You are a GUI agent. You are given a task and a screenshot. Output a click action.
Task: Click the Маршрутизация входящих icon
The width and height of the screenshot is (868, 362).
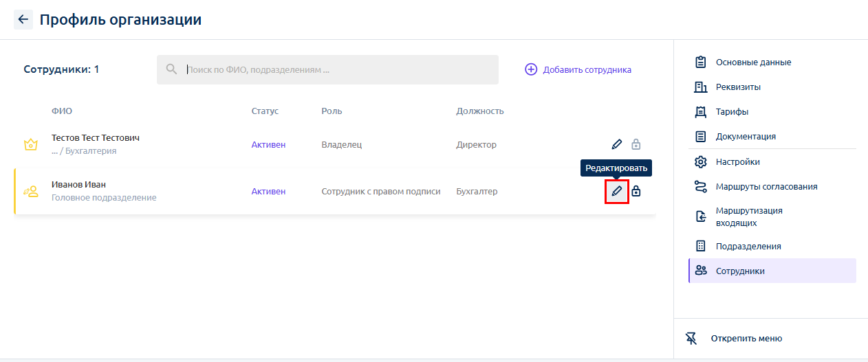701,216
